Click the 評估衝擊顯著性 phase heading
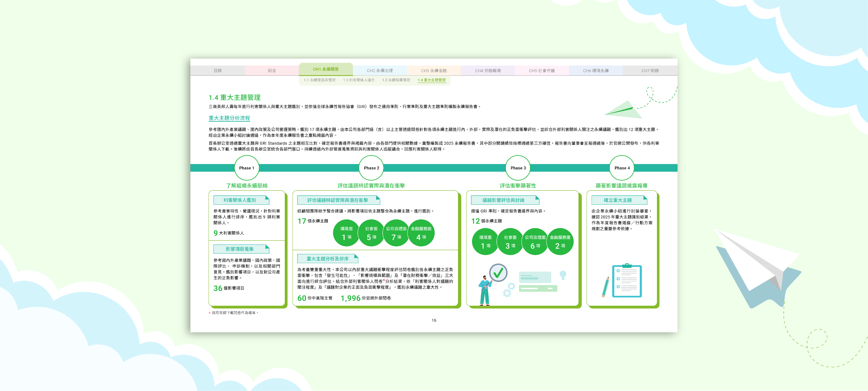The image size is (868, 391). 518,186
